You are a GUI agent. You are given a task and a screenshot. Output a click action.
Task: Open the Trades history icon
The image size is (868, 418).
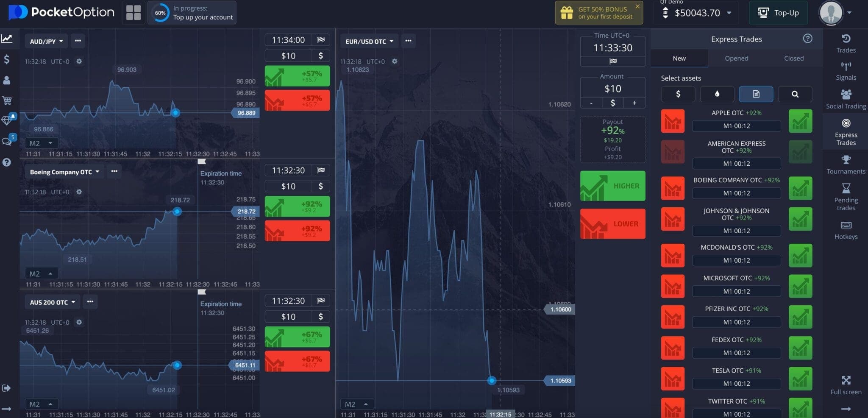click(846, 43)
